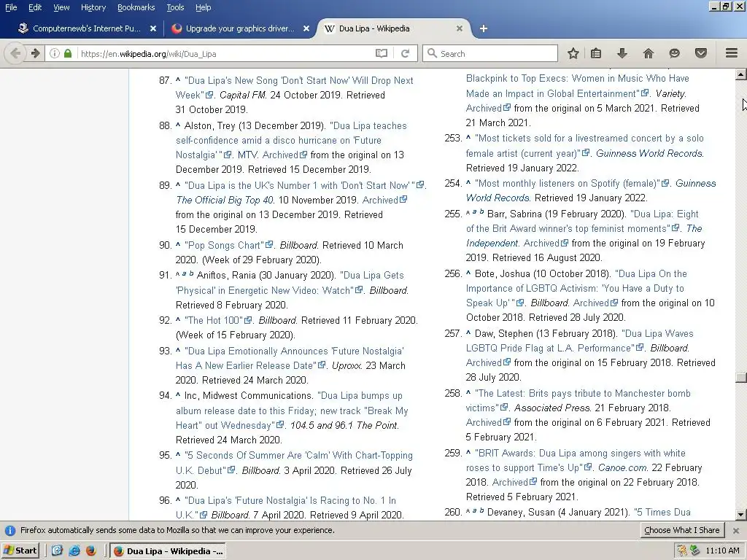Open the Downloads panel arrow
This screenshot has height=560, width=747.
(x=622, y=53)
